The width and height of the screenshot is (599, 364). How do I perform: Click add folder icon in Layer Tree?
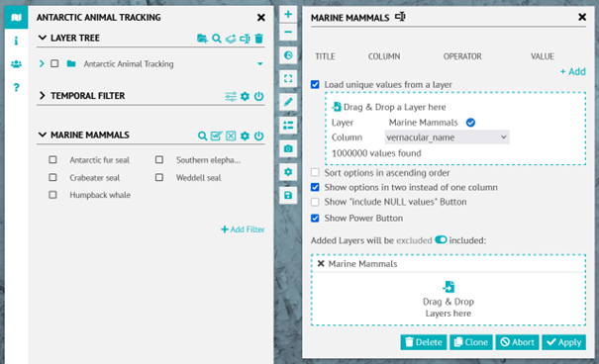tap(202, 39)
